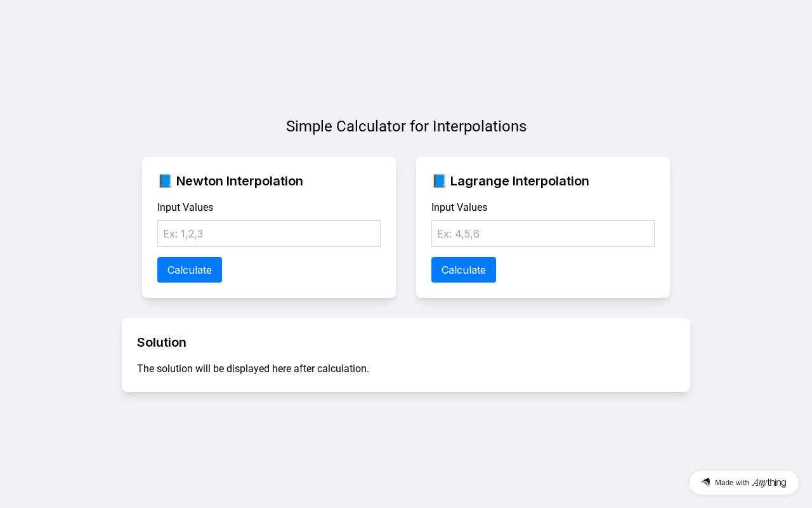Focus the Newton input field showing Ex: 1,2,3
The width and height of the screenshot is (812, 508).
269,234
